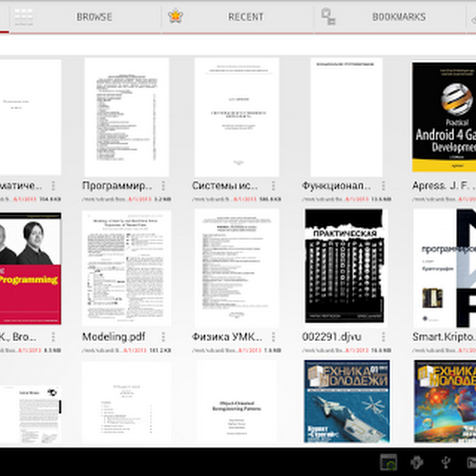
Task: Open the Smart.Kripto.. book cover
Action: point(444,268)
